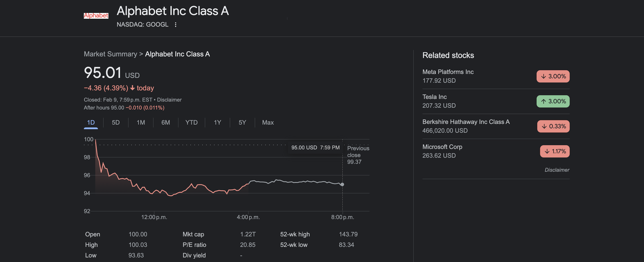Image resolution: width=644 pixels, height=262 pixels.
Task: Click the Open value 100.00
Action: coord(138,234)
